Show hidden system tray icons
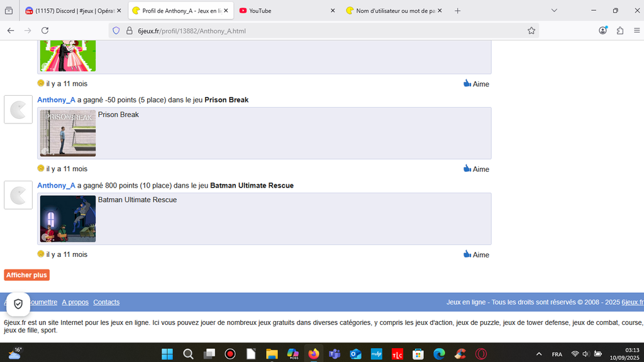 (x=539, y=354)
